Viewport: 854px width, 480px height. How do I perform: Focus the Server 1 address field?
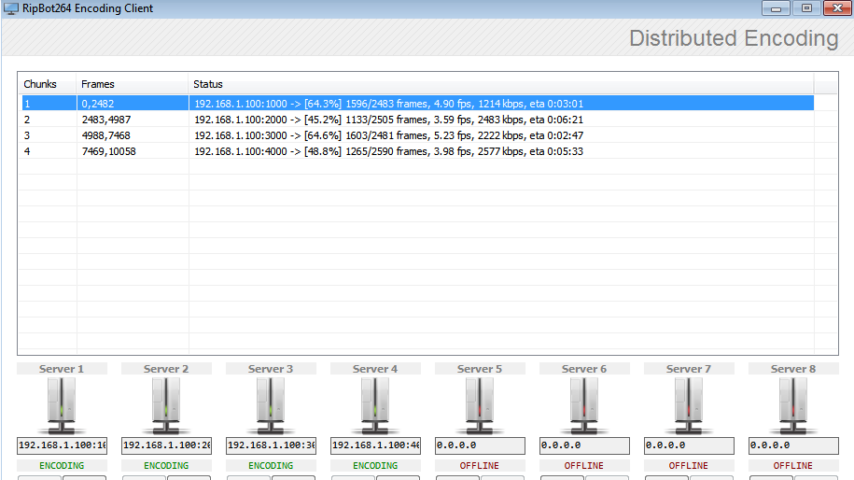(x=62, y=446)
